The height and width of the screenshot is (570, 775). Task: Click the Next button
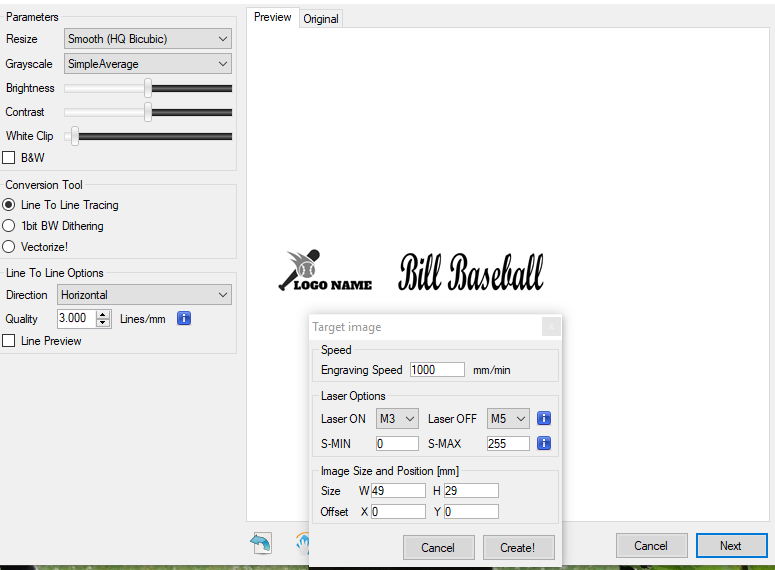pos(731,545)
